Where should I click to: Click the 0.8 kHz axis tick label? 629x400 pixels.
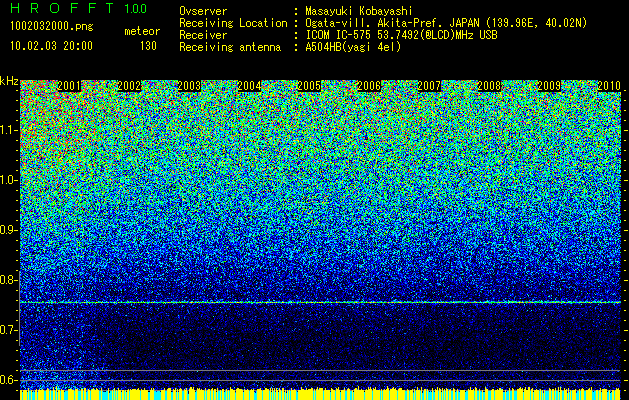pyautogui.click(x=8, y=280)
